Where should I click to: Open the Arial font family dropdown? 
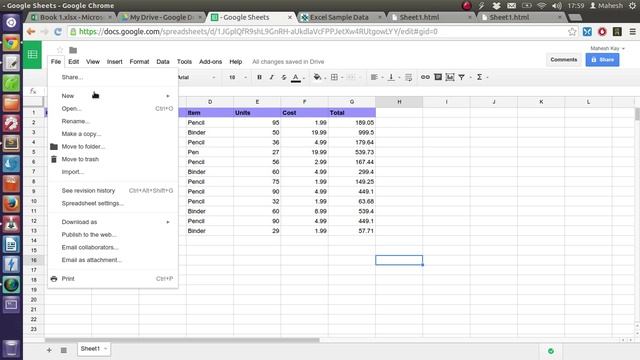click(197, 77)
